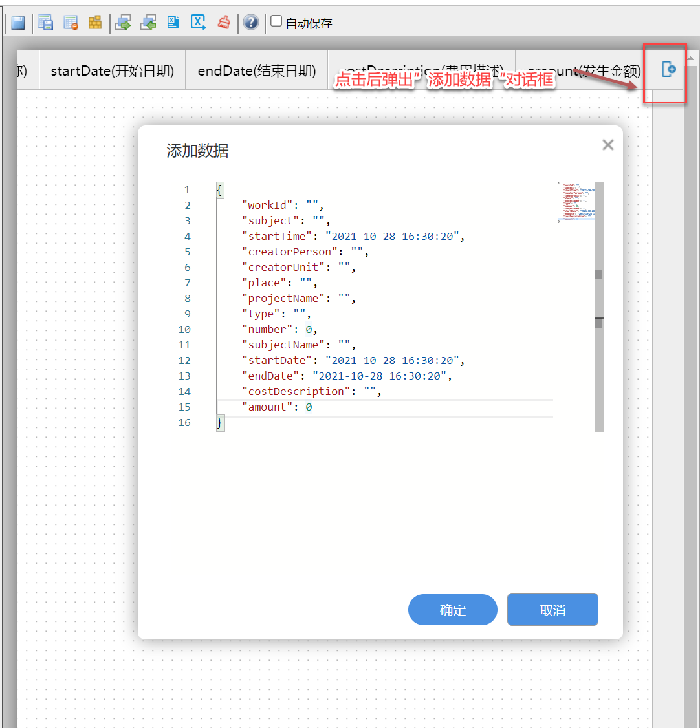Screen dimensions: 700x728
Task: Click the Excel document icon
Action: point(173,23)
